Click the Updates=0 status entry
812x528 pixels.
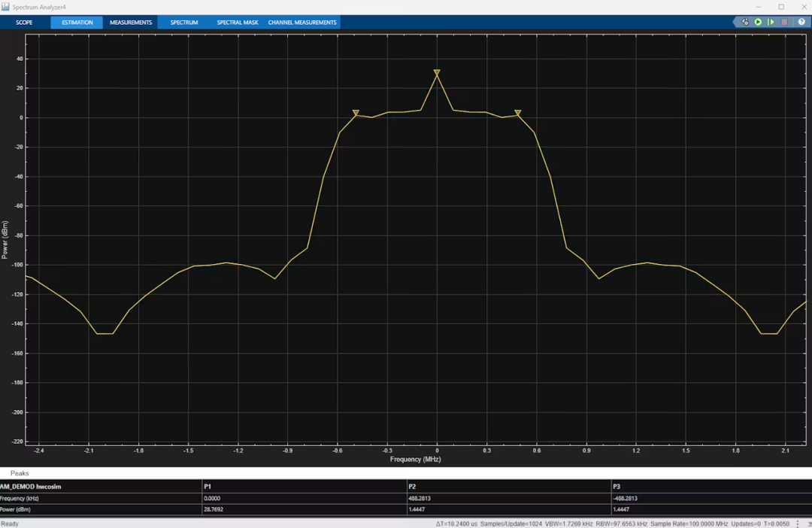(746, 523)
